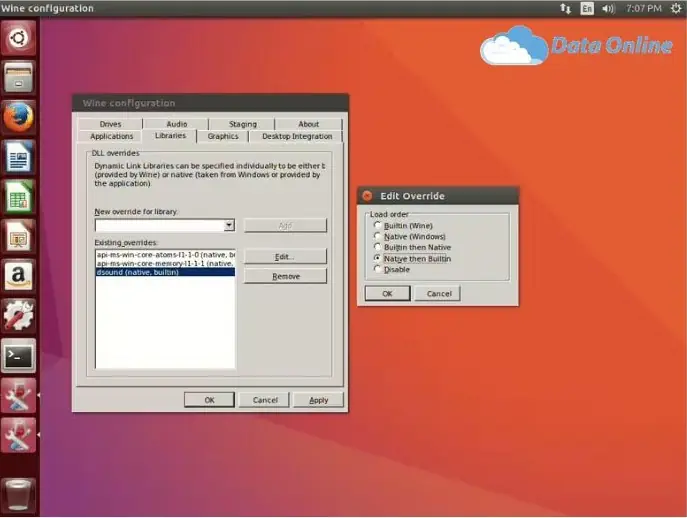
Task: Open System Settings from the dock
Action: (18, 316)
